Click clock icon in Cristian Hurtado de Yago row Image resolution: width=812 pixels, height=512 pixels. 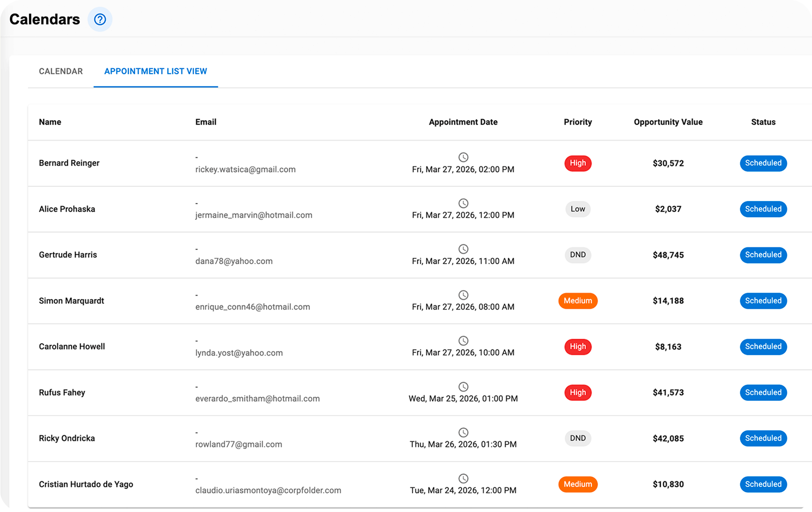click(463, 478)
